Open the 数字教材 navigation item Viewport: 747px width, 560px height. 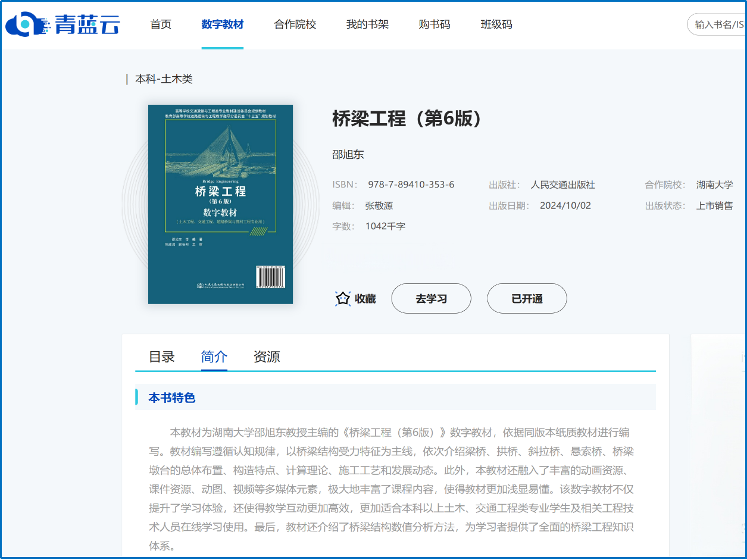(222, 24)
